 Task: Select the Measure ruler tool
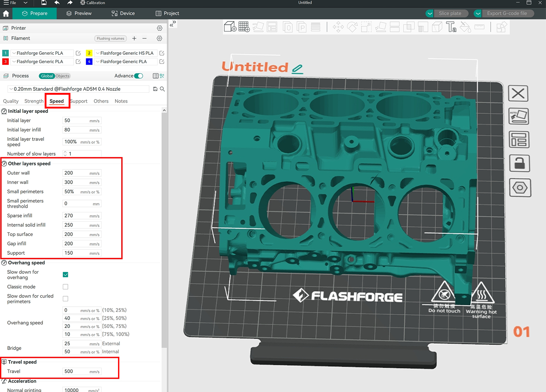coord(480,27)
